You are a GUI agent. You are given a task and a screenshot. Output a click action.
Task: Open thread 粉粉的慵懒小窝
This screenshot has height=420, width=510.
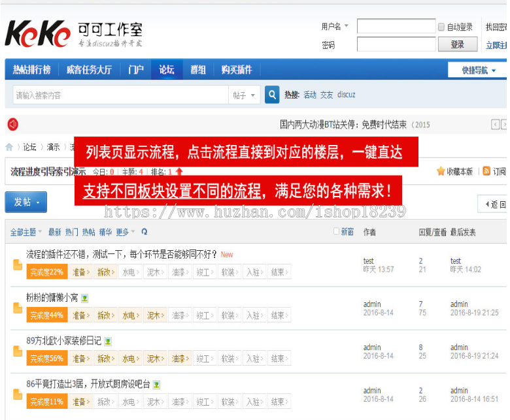pyautogui.click(x=52, y=298)
